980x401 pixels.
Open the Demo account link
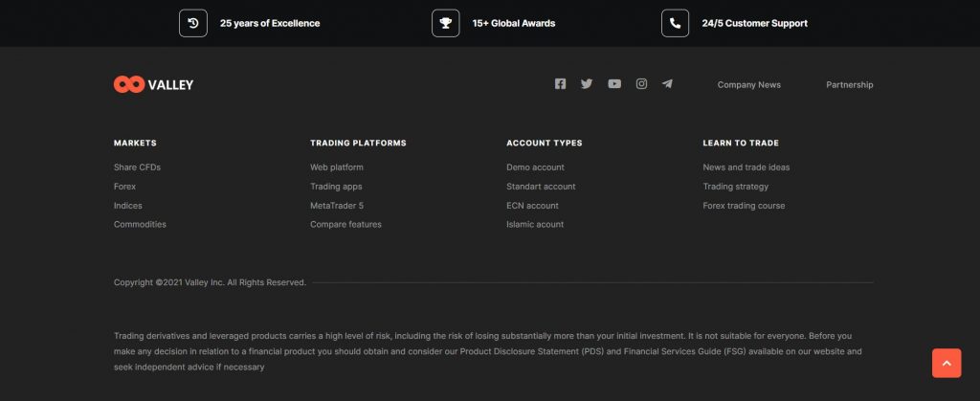pyautogui.click(x=535, y=167)
